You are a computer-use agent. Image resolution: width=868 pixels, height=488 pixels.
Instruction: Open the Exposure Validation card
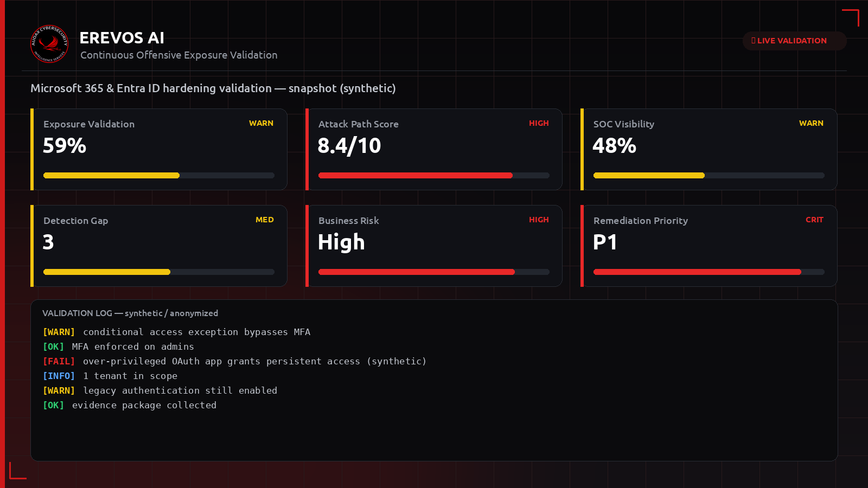159,150
